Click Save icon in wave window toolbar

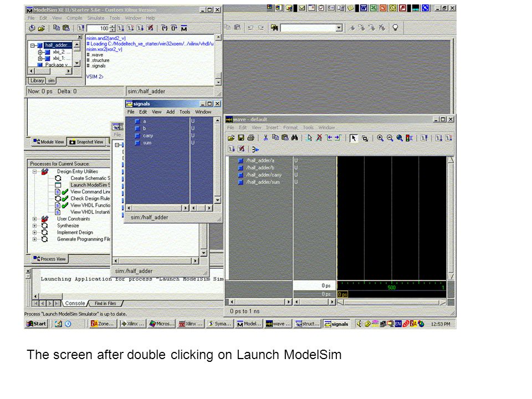[x=241, y=138]
